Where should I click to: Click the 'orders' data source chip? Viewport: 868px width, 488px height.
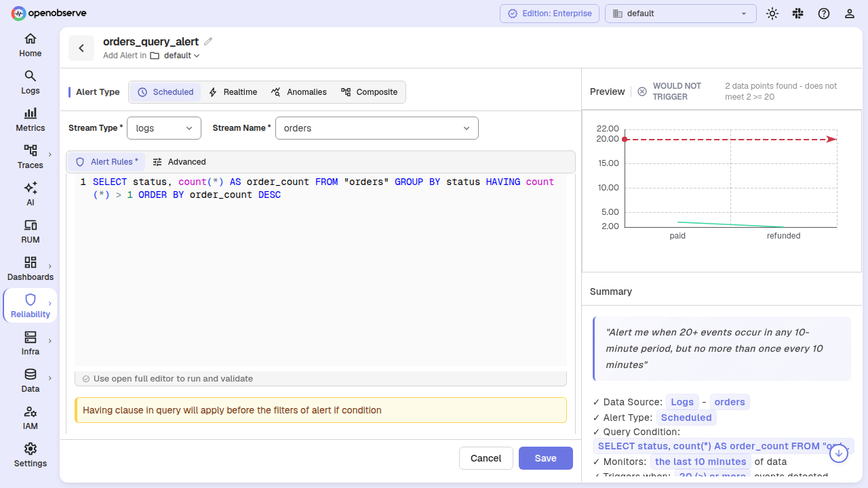[x=730, y=402]
